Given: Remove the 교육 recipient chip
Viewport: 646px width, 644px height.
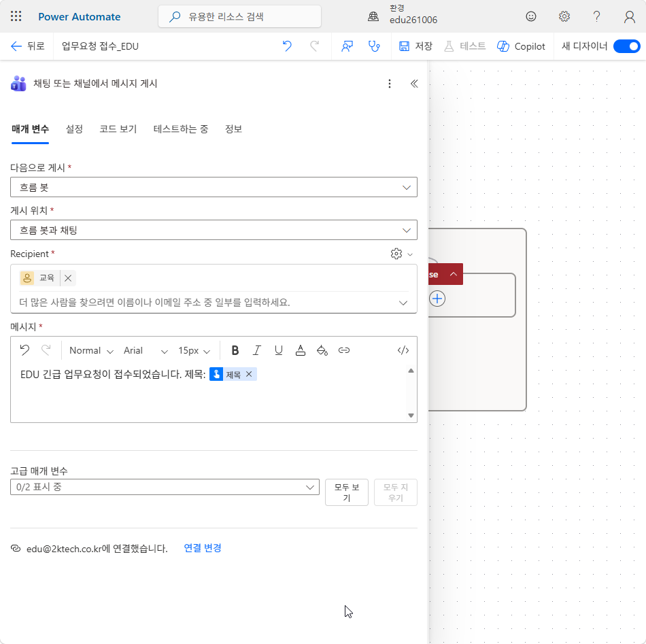Looking at the screenshot, I should (68, 278).
